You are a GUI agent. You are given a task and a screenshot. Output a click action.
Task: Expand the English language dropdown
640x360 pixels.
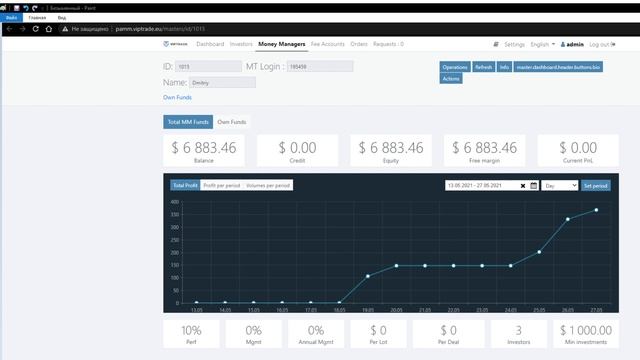pos(542,44)
